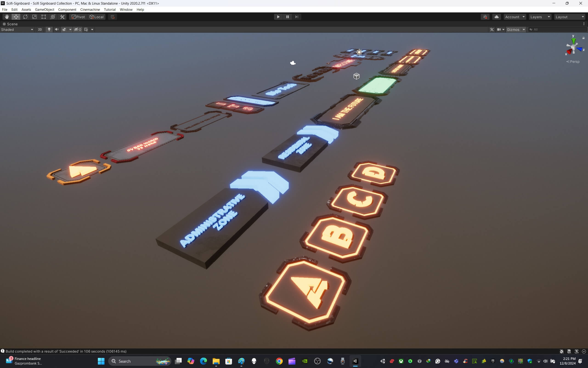The height and width of the screenshot is (368, 588).
Task: Toggle Local/Global handle rotation
Action: 96,17
